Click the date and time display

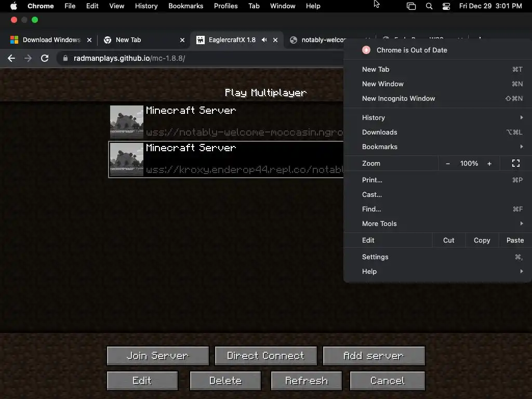(490, 6)
